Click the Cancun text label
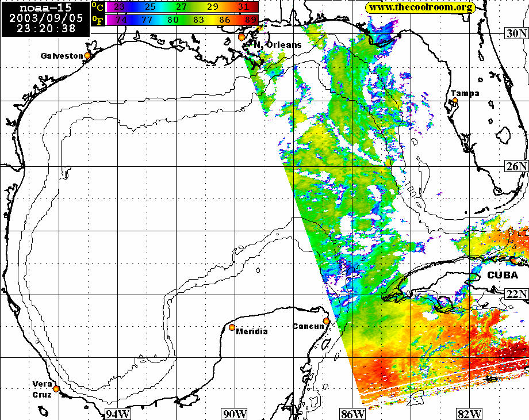 click(308, 326)
